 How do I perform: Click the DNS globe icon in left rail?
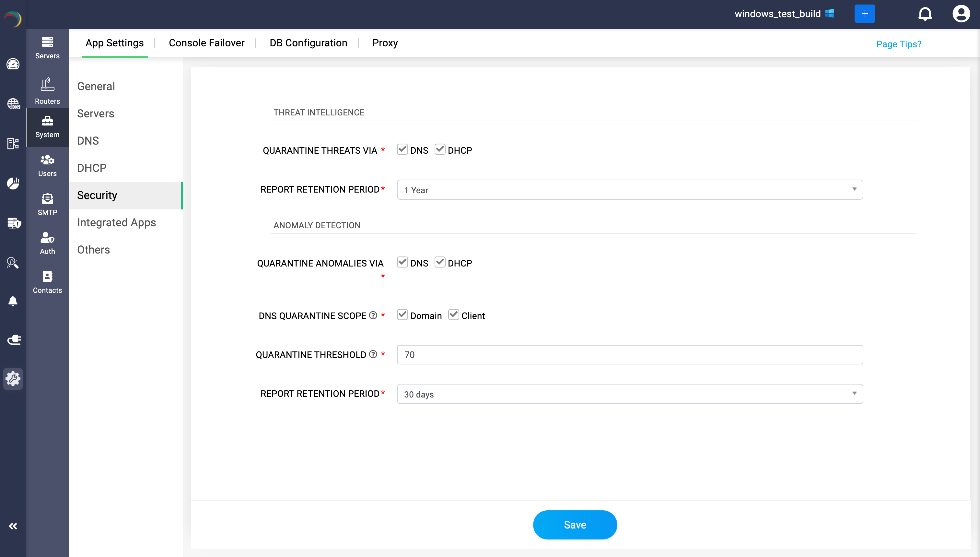point(13,103)
